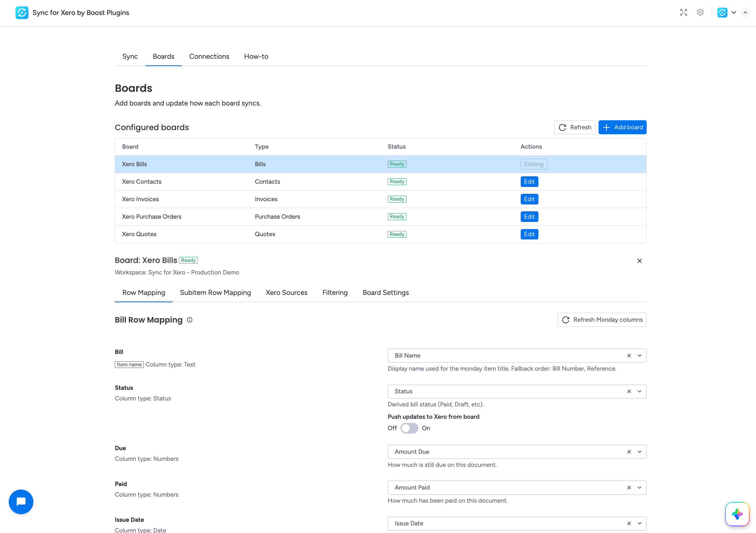Click the disabled Editing button for Xero Bills
Image resolution: width=756 pixels, height=533 pixels.
tap(534, 164)
